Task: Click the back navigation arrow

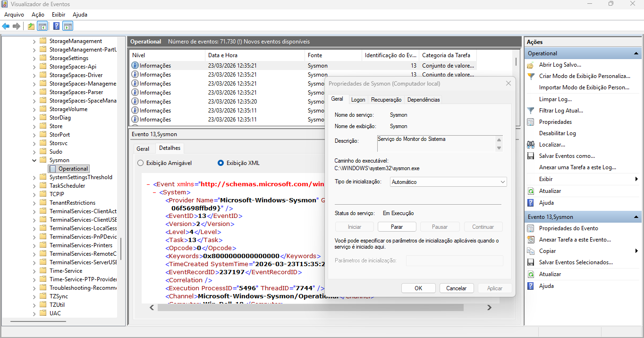Action: (6, 26)
